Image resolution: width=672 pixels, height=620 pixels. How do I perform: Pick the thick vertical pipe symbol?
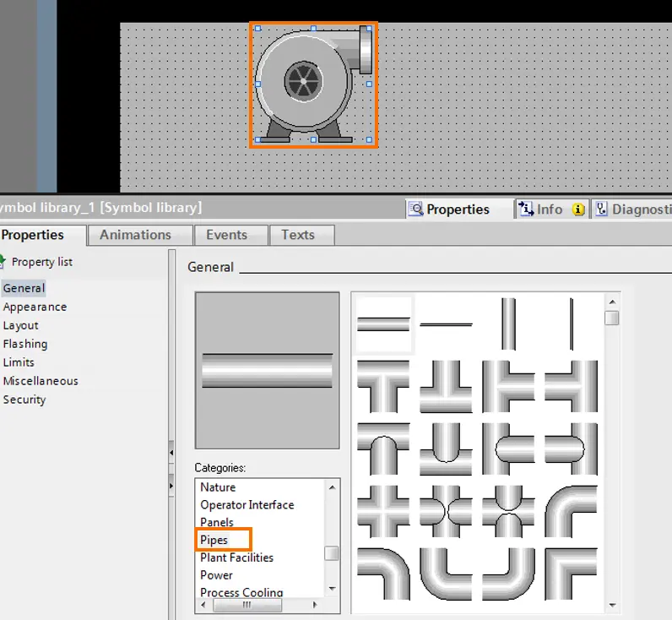click(508, 324)
